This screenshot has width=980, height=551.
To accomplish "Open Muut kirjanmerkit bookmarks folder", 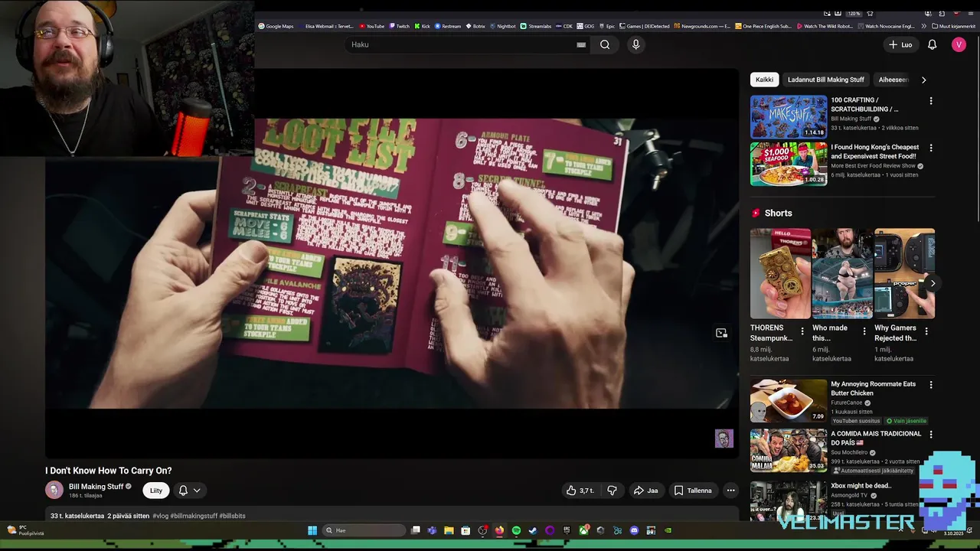I will (953, 26).
